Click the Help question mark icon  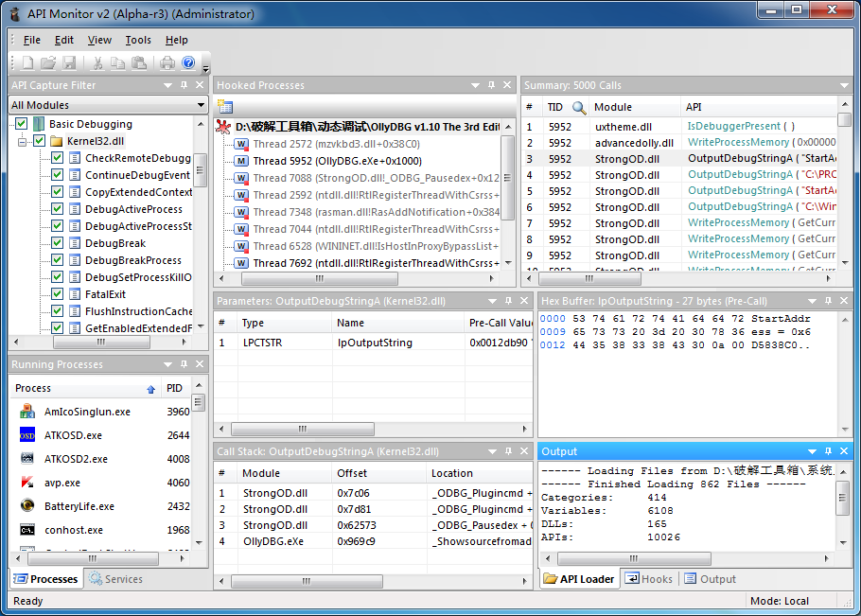coord(188,63)
